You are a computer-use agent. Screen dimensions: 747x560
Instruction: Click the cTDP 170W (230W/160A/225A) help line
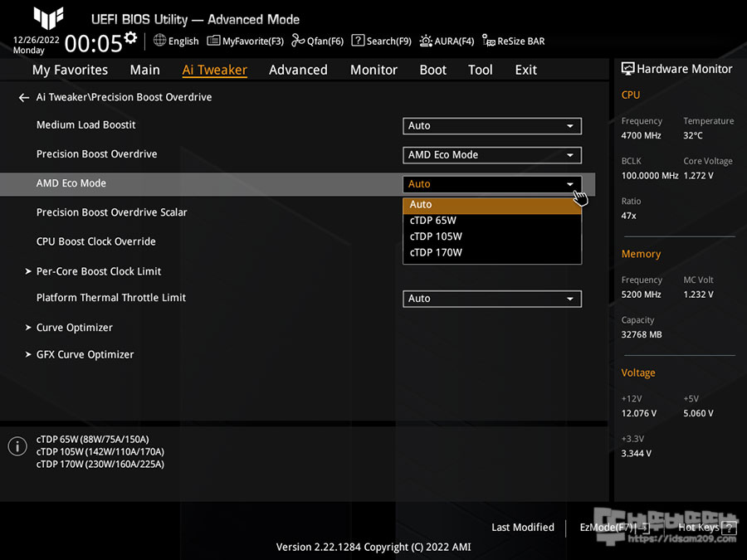100,464
